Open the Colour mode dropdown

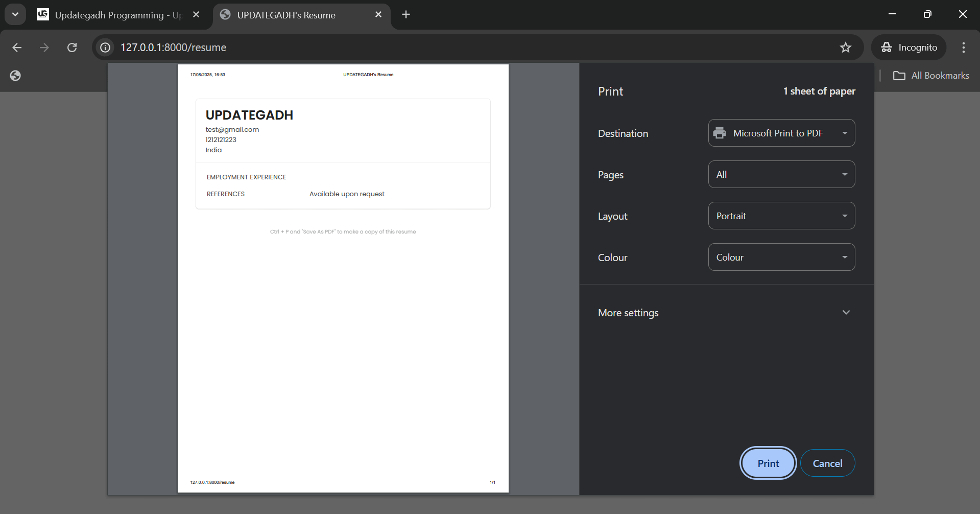(781, 258)
